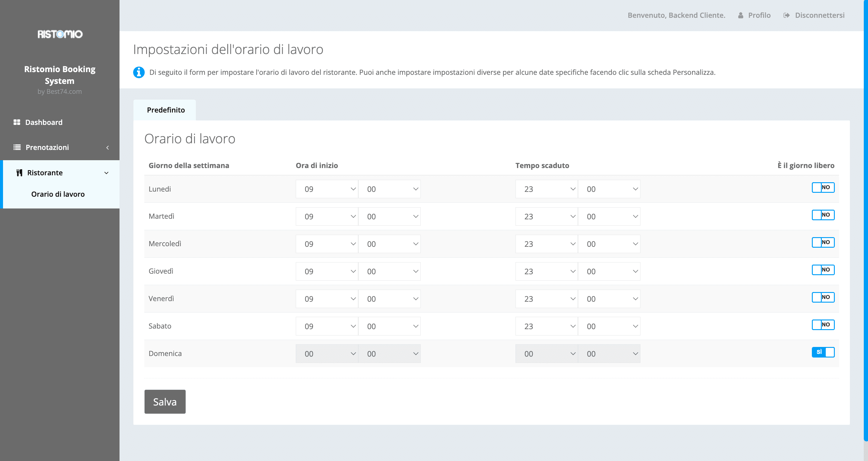Click the Profilo user icon
Viewport: 868px width, 461px height.
(740, 15)
